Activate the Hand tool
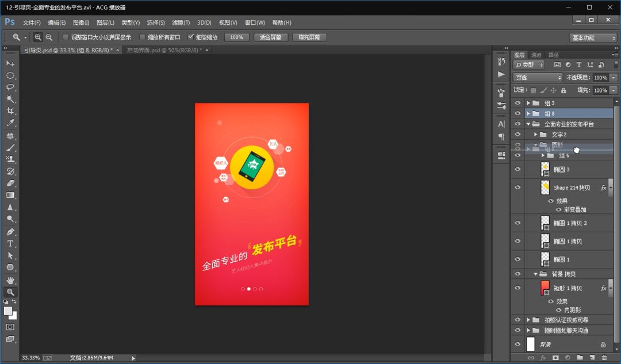The image size is (621, 364). click(x=10, y=280)
